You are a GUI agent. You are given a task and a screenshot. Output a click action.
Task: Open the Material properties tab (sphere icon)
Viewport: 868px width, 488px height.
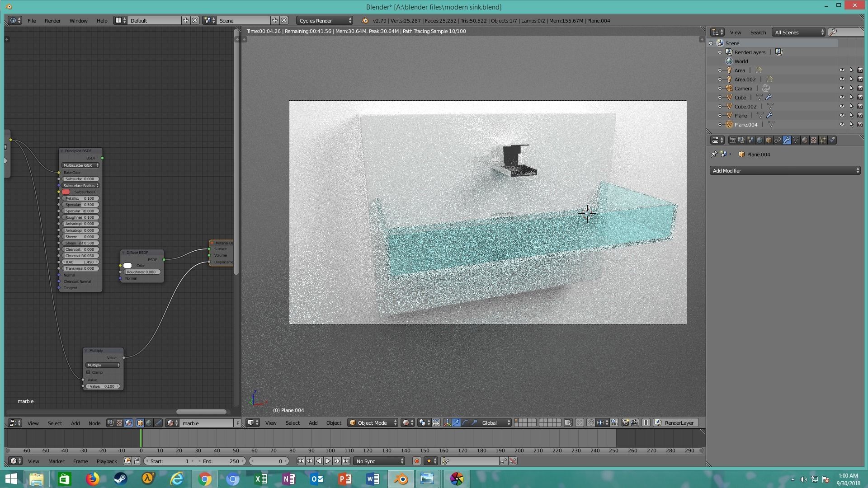pos(805,140)
